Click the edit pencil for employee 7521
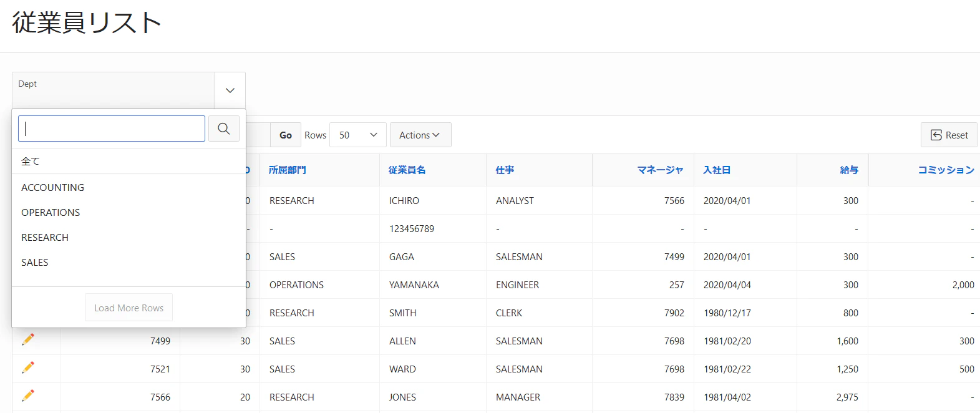This screenshot has width=980, height=413. click(28, 367)
